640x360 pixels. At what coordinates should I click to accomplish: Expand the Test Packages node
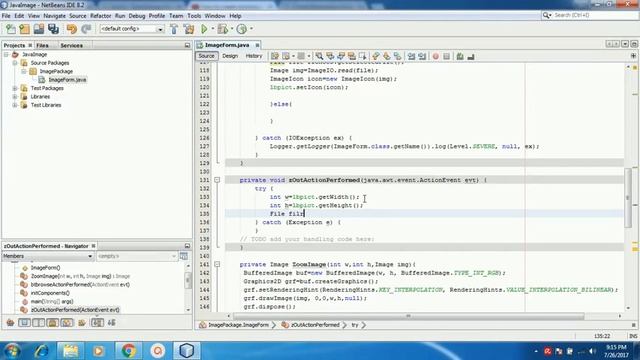(x=15, y=88)
